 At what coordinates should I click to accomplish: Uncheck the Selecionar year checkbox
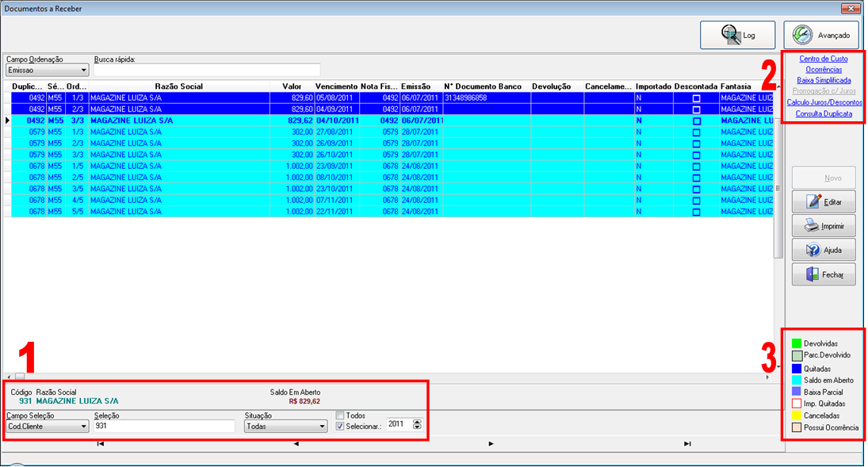pyautogui.click(x=340, y=427)
